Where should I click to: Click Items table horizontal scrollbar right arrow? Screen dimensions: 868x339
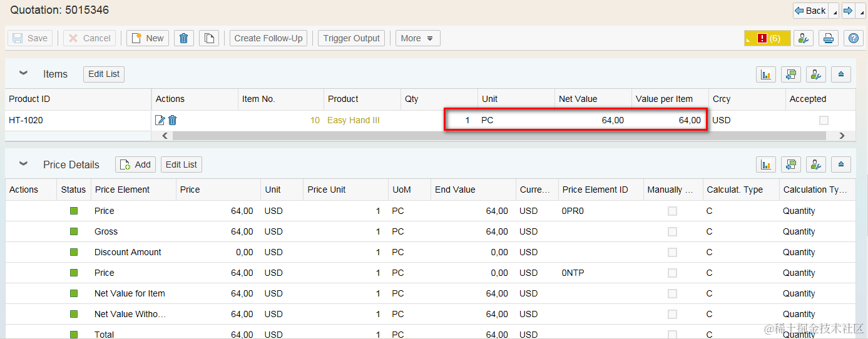pyautogui.click(x=842, y=136)
